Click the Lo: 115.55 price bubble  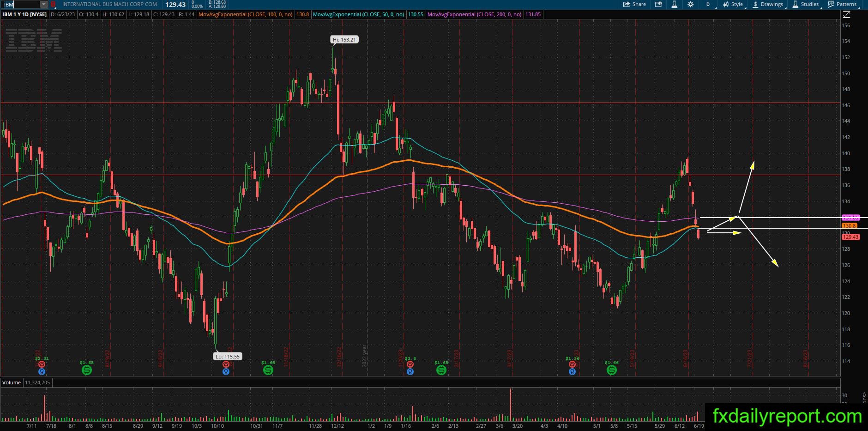tap(228, 357)
